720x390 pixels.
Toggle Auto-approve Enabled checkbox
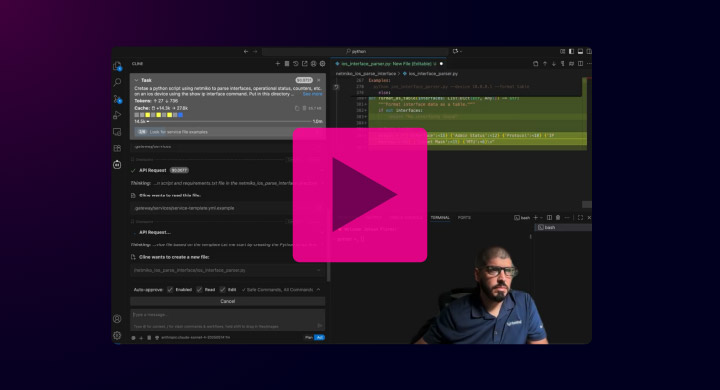pyautogui.click(x=170, y=290)
